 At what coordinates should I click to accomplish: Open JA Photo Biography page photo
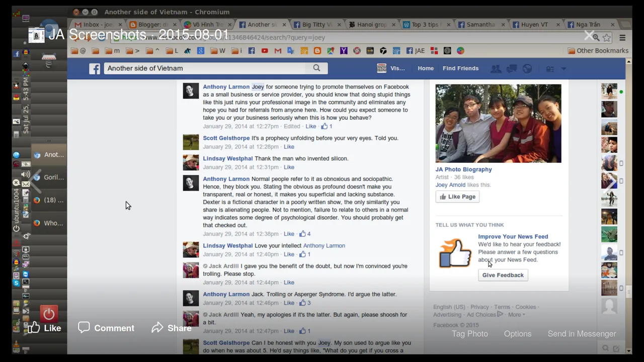click(x=498, y=124)
